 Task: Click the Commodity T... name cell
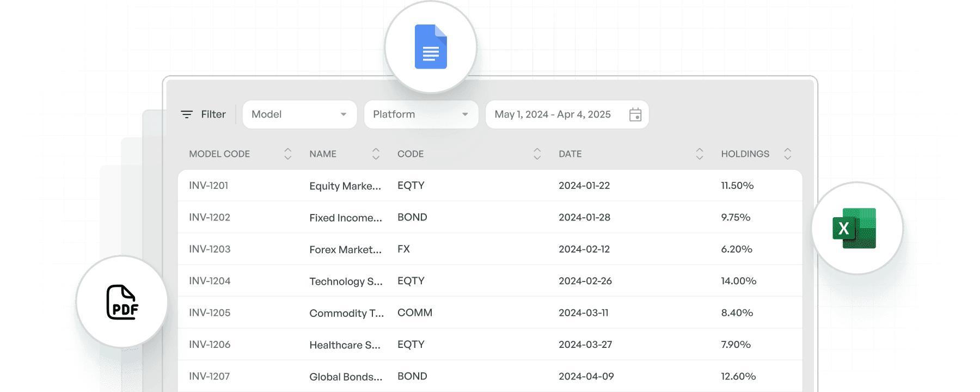pyautogui.click(x=347, y=313)
